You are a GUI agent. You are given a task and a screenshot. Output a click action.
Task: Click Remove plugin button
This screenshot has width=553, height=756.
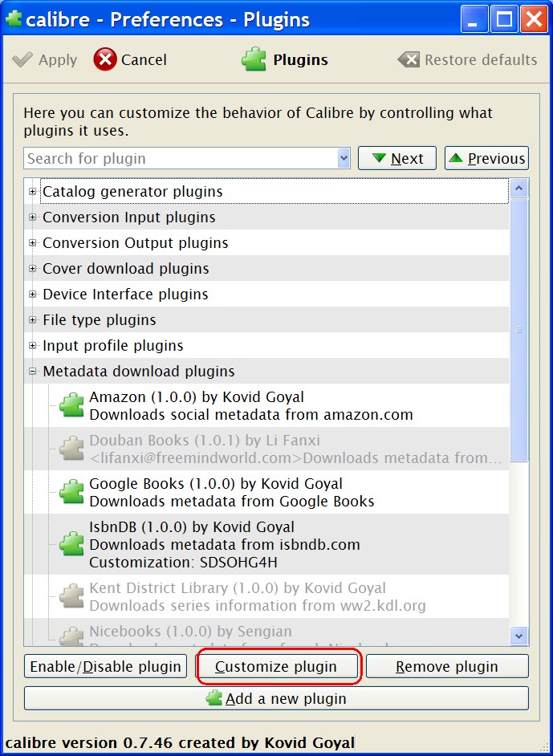coord(447,666)
